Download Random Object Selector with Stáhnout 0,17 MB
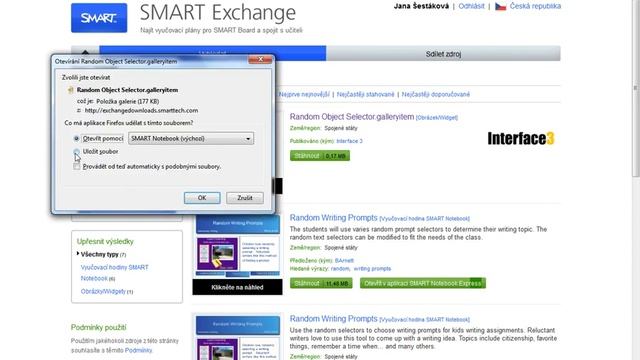This screenshot has width=640, height=360. click(x=320, y=156)
